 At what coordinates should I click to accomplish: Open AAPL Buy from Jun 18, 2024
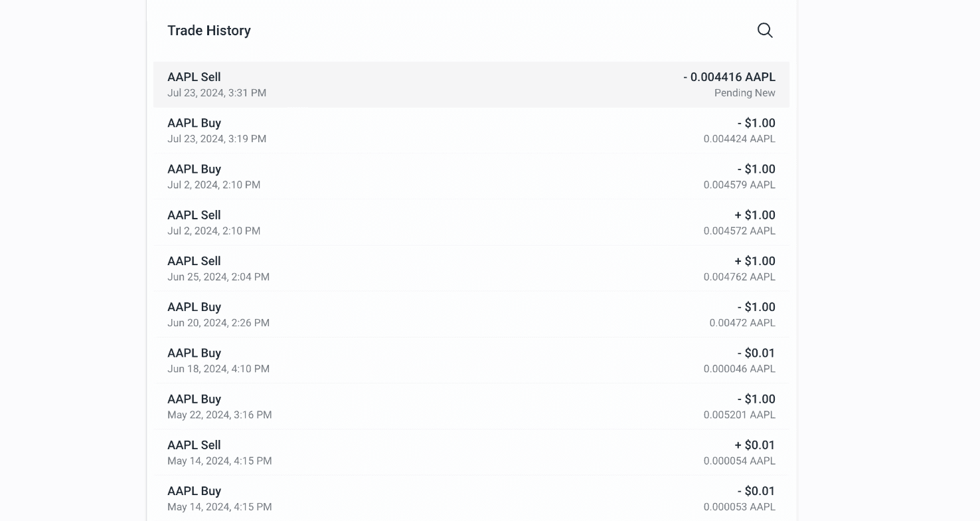tap(471, 360)
